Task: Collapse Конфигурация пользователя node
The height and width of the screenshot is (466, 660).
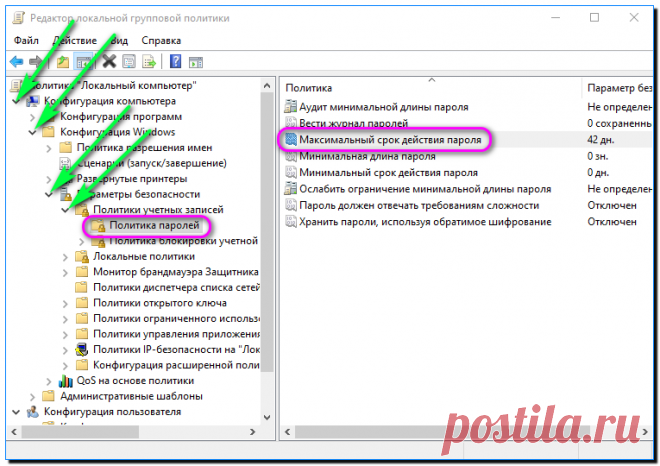Action: click(x=16, y=412)
